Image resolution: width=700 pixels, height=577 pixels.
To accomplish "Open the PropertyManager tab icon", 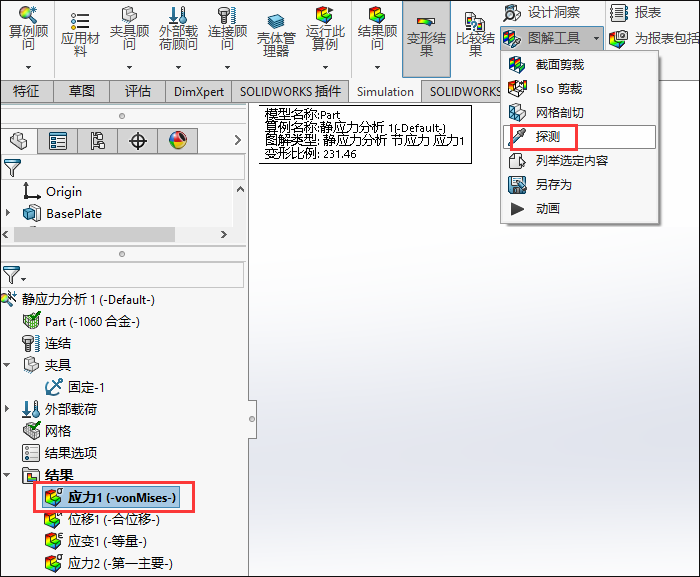I will tap(58, 141).
